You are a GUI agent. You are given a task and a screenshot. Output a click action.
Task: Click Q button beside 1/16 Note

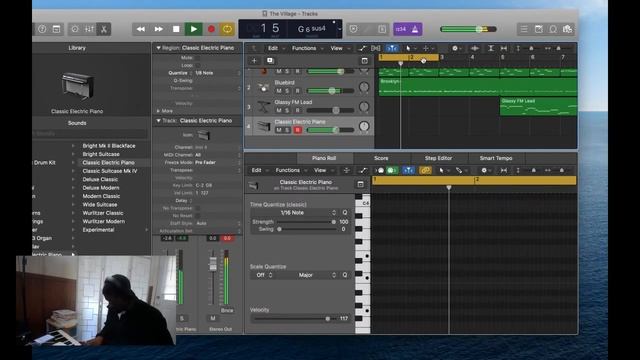click(x=345, y=213)
